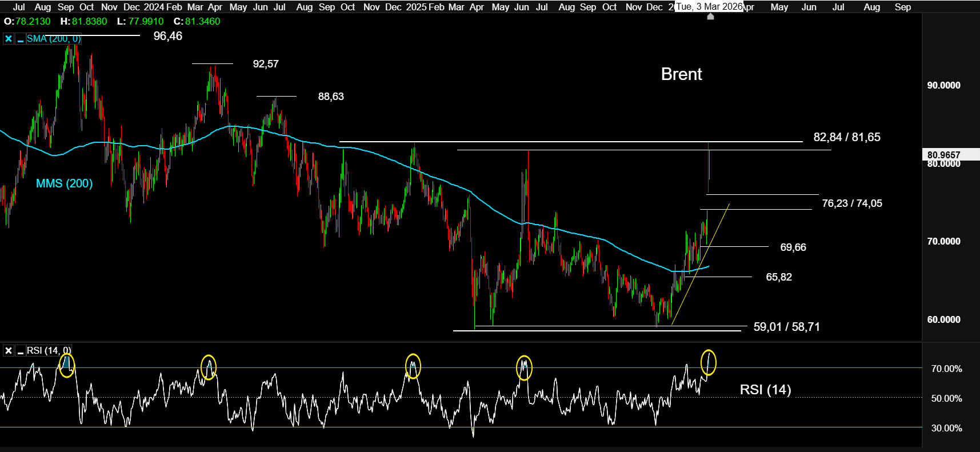This screenshot has width=980, height=452.
Task: Click the 2025 year label on the time axis
Action: pyautogui.click(x=416, y=7)
